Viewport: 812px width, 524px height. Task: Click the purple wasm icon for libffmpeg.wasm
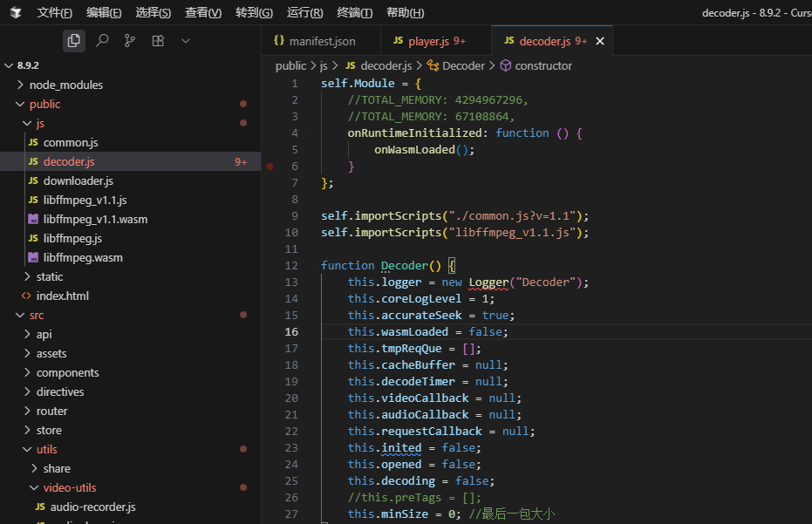point(33,257)
